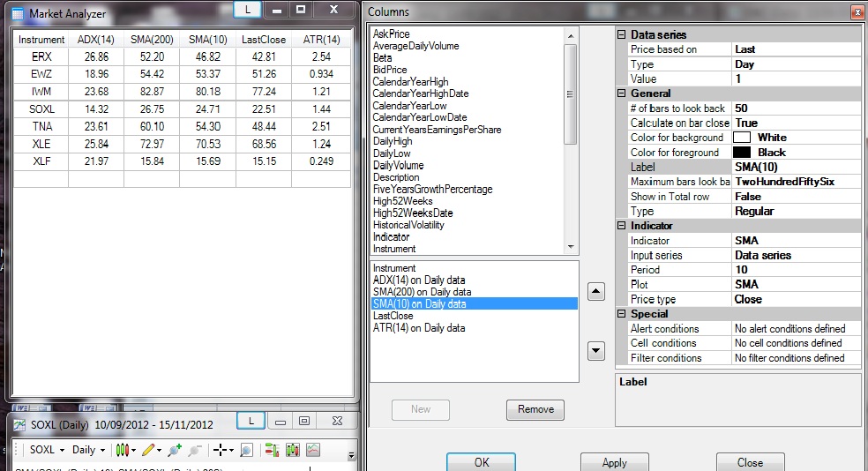Open the chart Indicators icon
Viewport: 868px width, 471px height.
(x=313, y=450)
